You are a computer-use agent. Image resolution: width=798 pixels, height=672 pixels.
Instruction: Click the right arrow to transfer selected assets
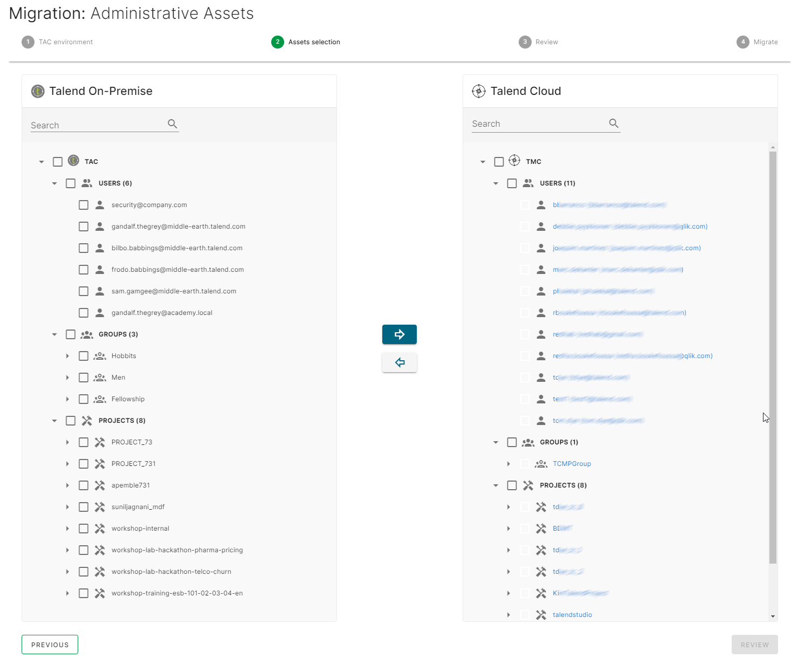tap(399, 334)
